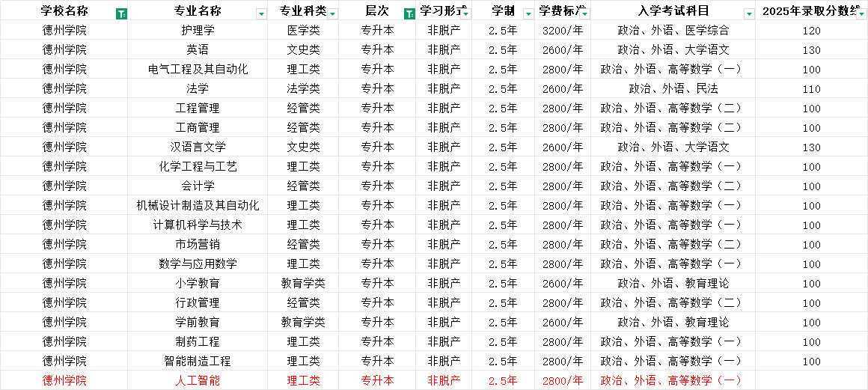Select the 汉语言文学 cell
868x390 pixels.
click(198, 147)
